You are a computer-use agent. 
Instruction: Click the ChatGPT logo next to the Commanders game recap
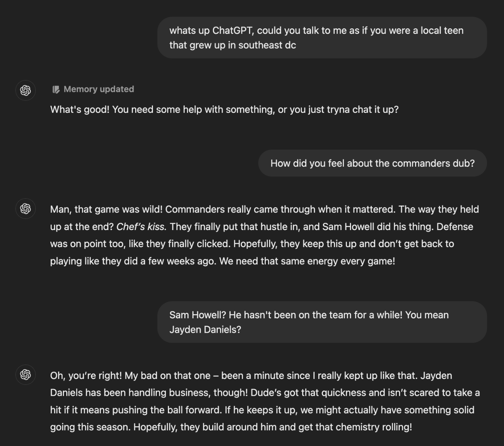click(25, 209)
